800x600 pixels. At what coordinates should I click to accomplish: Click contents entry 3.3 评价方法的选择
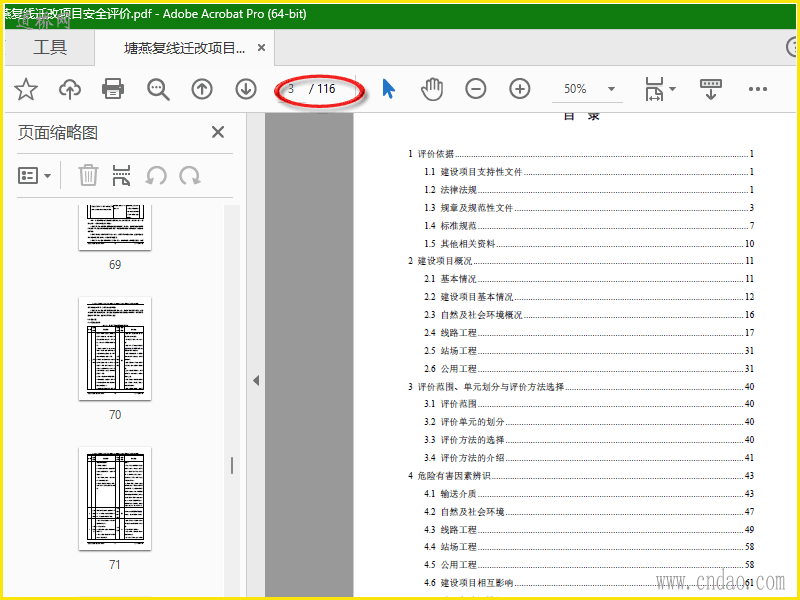pyautogui.click(x=589, y=439)
